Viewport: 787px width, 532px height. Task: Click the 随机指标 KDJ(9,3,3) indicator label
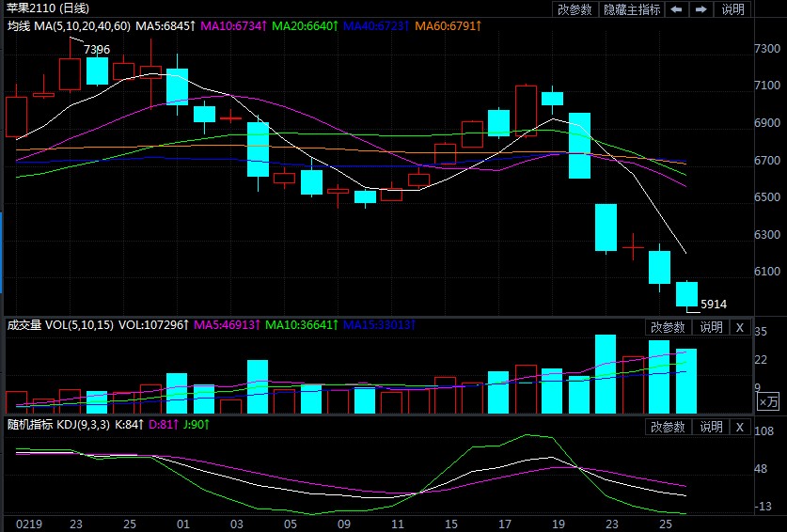point(60,425)
